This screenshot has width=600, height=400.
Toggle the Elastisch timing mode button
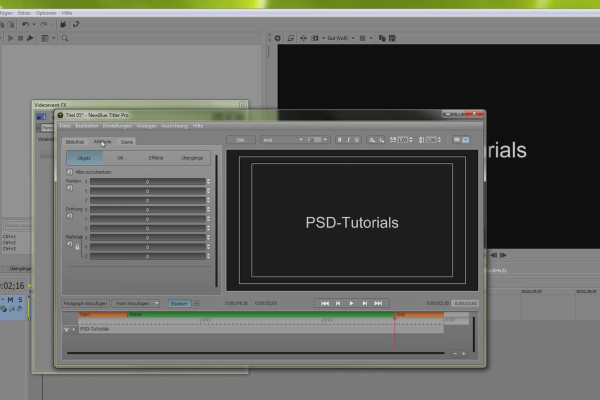[179, 304]
